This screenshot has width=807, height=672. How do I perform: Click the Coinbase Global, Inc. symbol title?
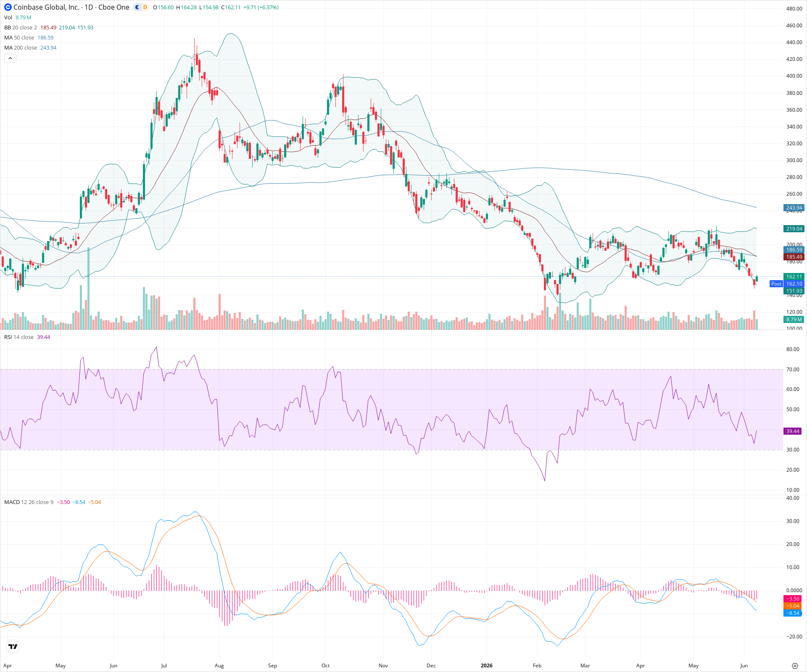46,7
